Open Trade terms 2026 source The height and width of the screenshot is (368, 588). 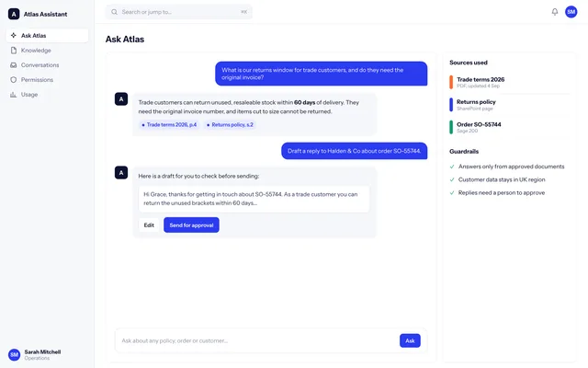click(509, 82)
